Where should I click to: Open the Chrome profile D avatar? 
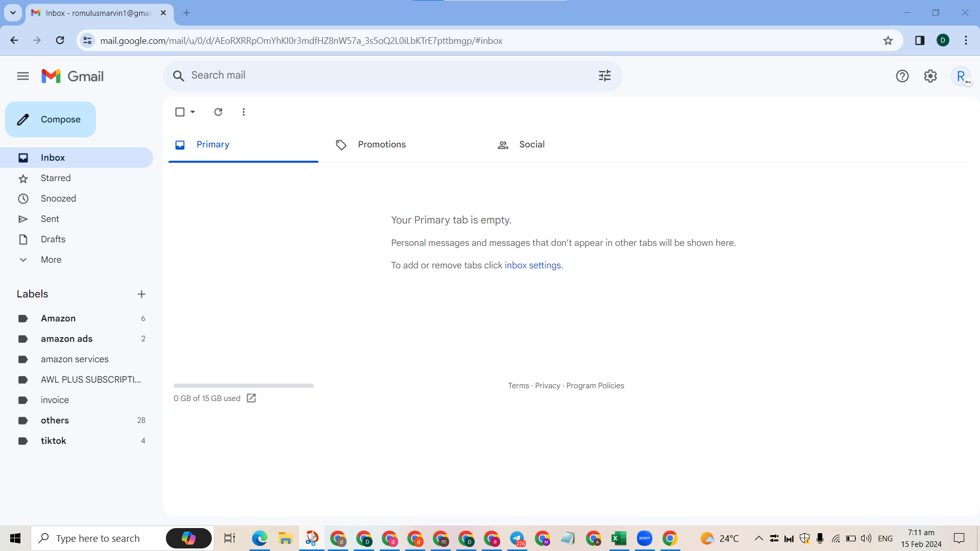pos(943,41)
